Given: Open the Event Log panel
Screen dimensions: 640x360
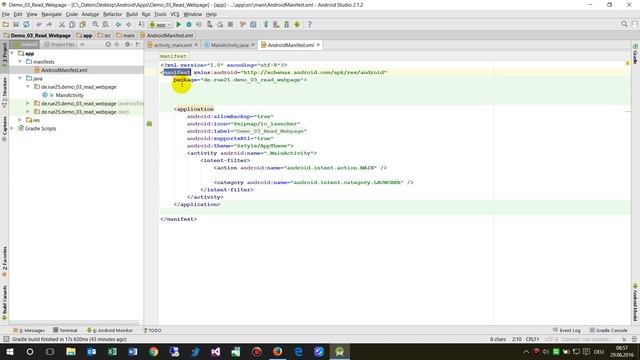Looking at the screenshot, I should coord(567,330).
